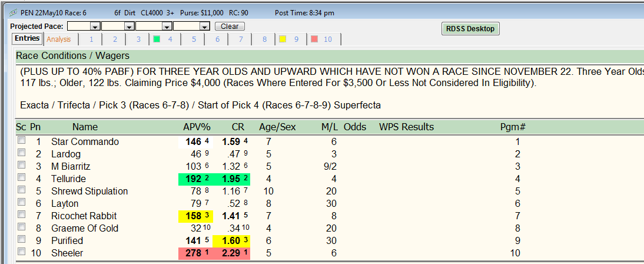Image resolution: width=644 pixels, height=264 pixels.
Task: Toggle scratch checkbox for Shrewd Stipulation
Action: coord(21,190)
